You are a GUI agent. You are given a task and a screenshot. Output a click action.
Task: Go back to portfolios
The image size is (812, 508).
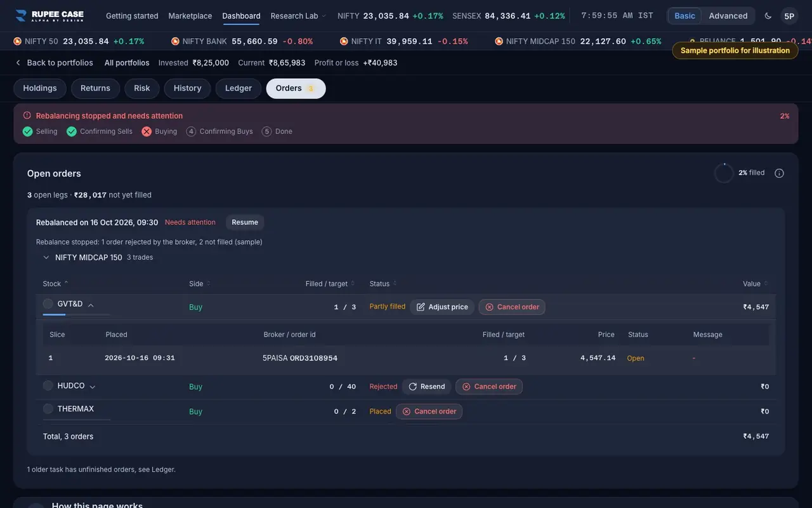pyautogui.click(x=54, y=63)
